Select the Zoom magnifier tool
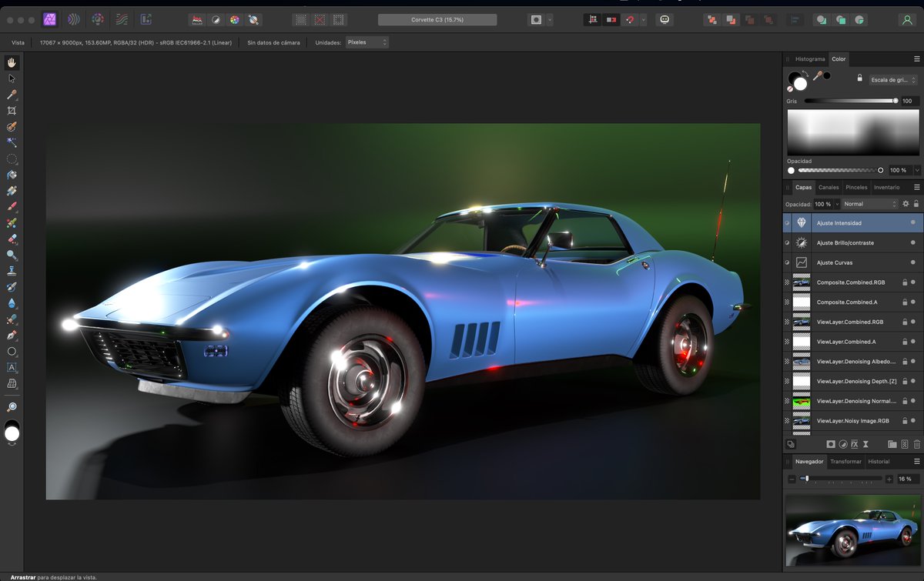The image size is (924, 581). click(12, 407)
